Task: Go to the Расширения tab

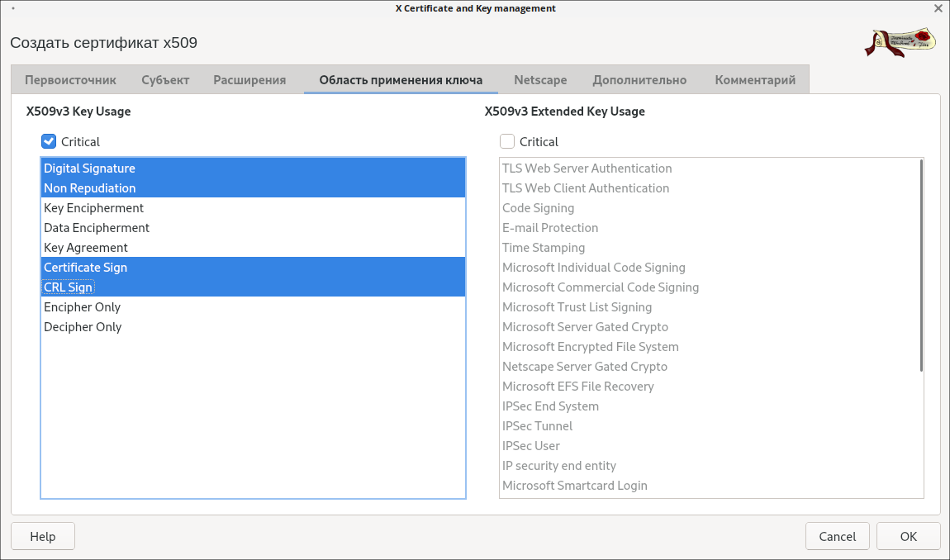Action: pyautogui.click(x=249, y=80)
